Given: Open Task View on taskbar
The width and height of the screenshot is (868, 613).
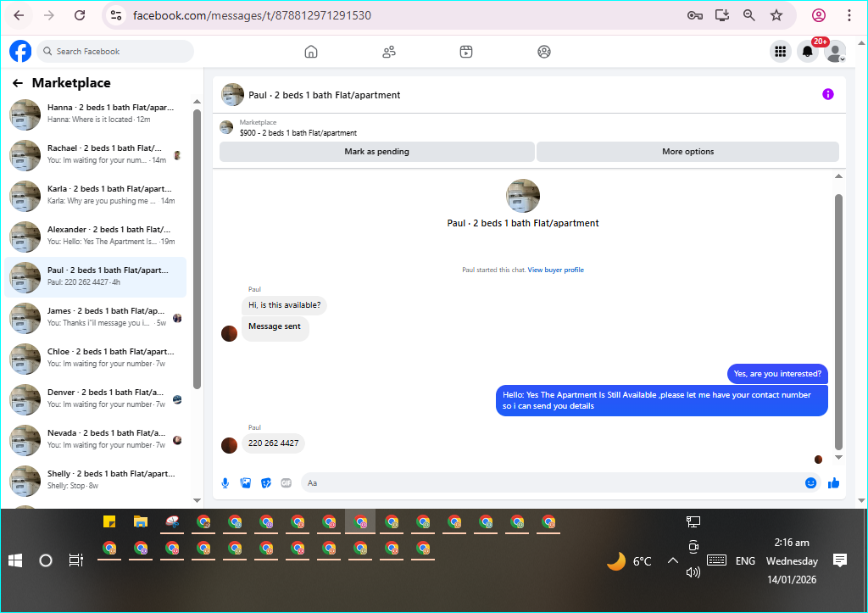Looking at the screenshot, I should point(75,561).
